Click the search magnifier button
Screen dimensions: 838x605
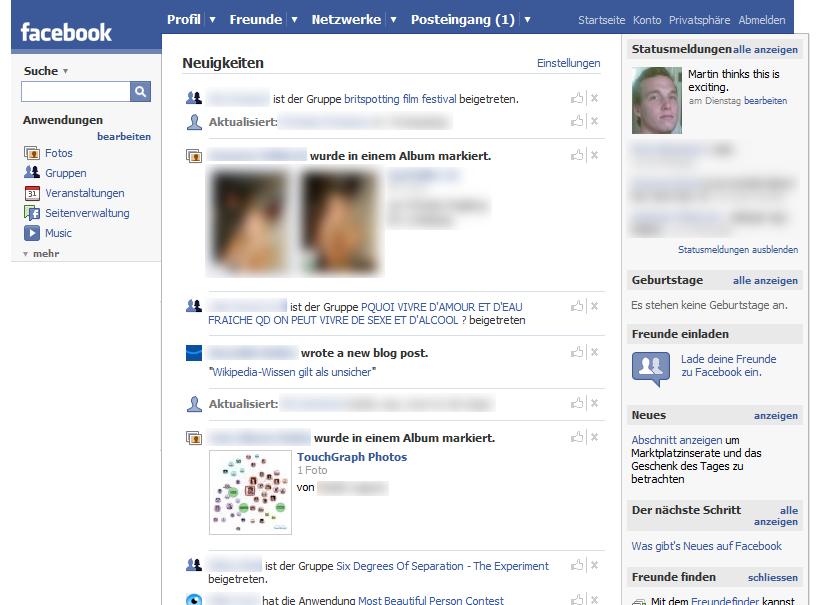click(x=142, y=91)
